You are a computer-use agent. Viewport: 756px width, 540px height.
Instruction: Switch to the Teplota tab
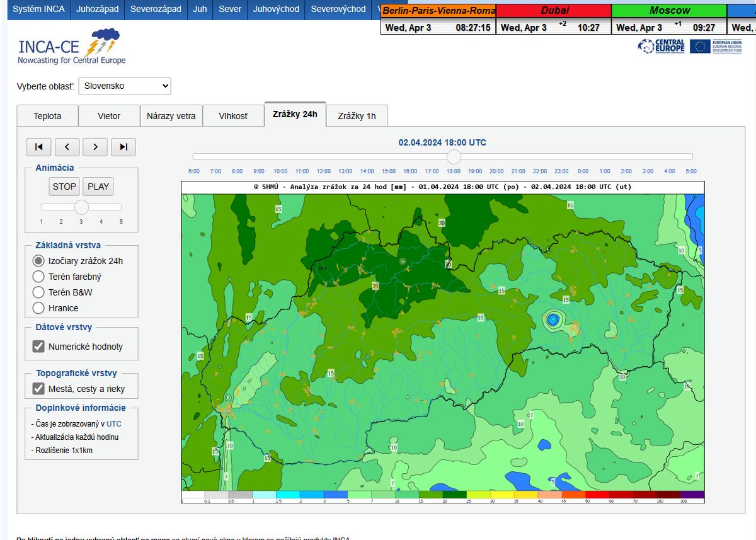pyautogui.click(x=47, y=116)
